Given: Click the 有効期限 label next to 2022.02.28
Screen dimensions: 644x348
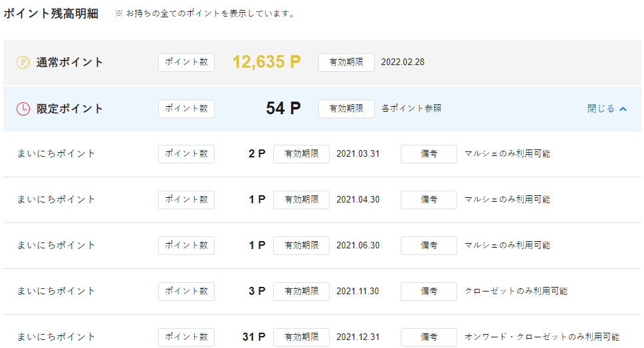Looking at the screenshot, I should 346,62.
